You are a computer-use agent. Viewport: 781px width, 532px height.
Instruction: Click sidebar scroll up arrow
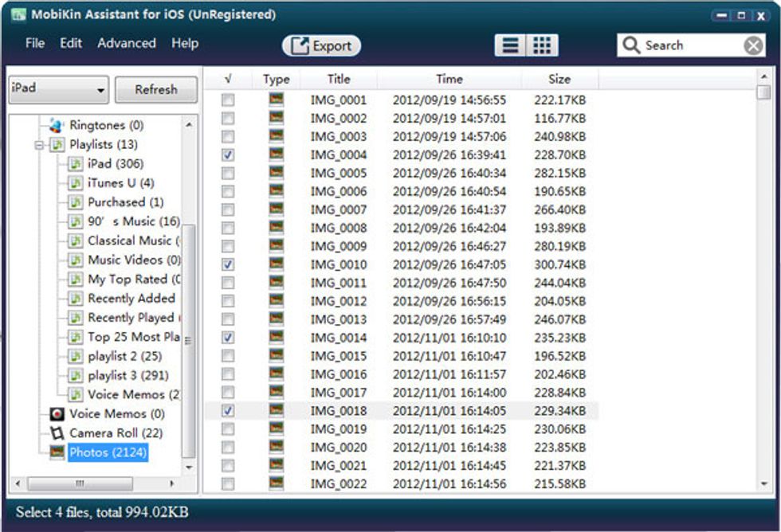click(189, 125)
